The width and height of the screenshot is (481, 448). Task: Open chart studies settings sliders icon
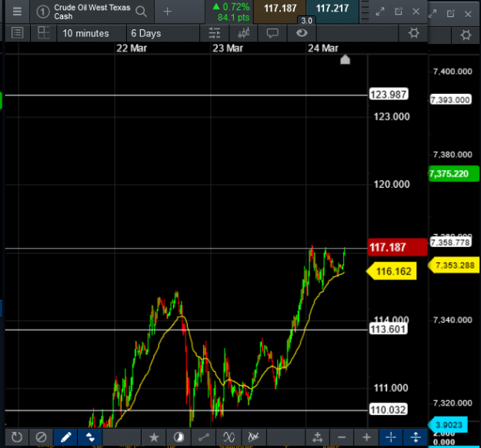coord(214,33)
